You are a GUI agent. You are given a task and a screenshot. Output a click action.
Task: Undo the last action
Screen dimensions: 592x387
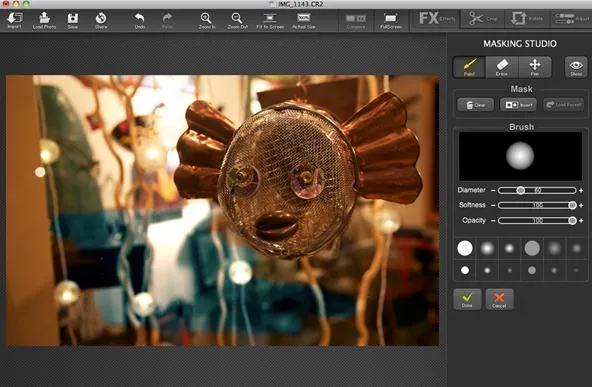tap(140, 20)
